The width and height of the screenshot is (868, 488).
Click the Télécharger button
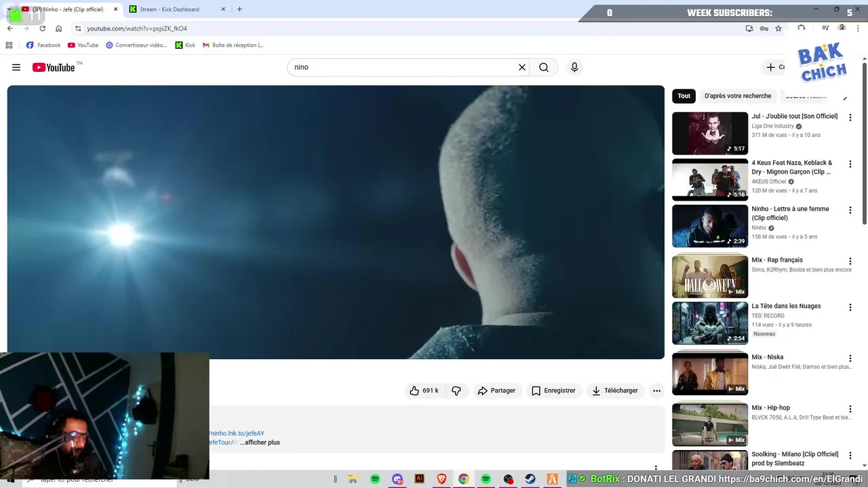click(x=615, y=390)
